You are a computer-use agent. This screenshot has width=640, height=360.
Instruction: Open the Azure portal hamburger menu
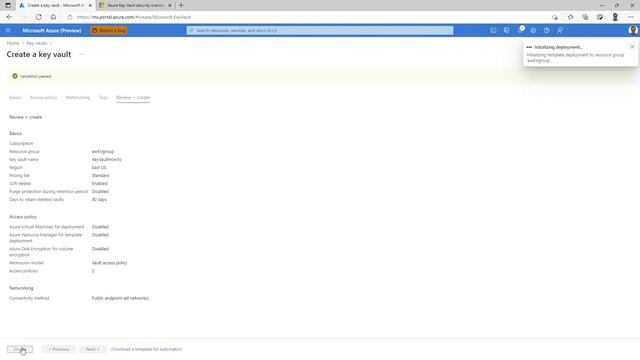pos(8,30)
